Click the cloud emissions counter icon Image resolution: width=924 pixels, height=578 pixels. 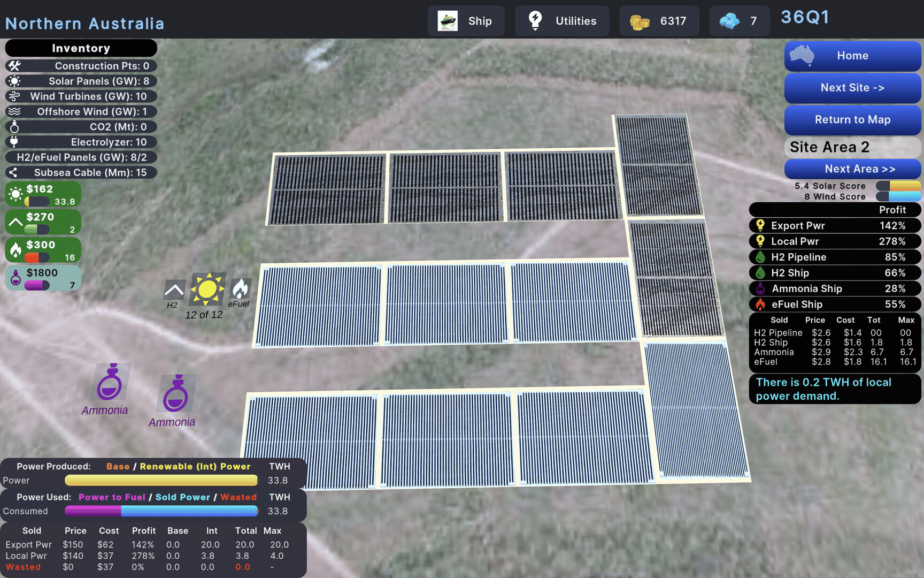tap(729, 21)
